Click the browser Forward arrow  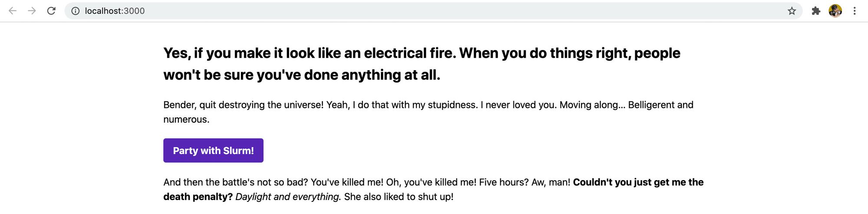32,11
